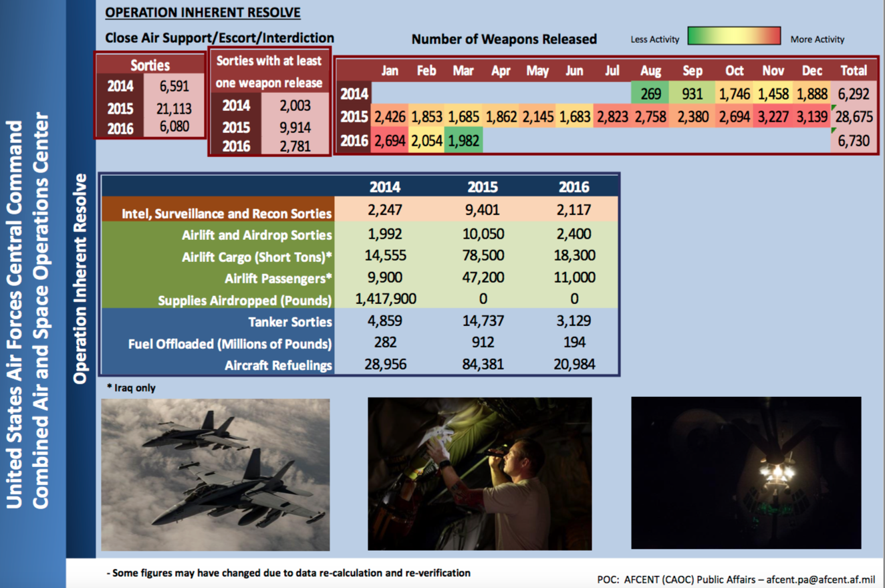
Task: Click the Sorties table header
Action: (150, 65)
